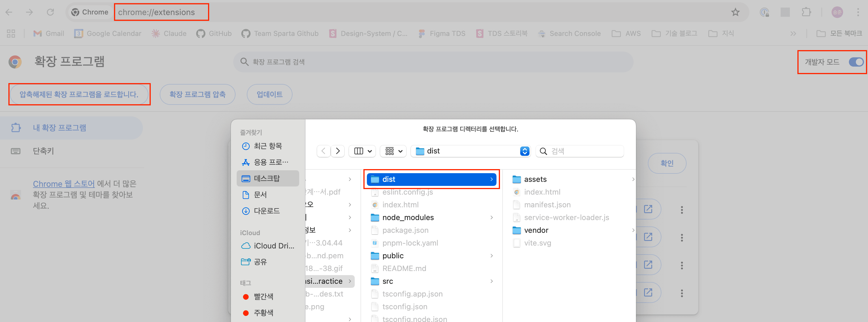Click the bookmark star icon in address bar
Screen dimensions: 868x322
pyautogui.click(x=735, y=12)
